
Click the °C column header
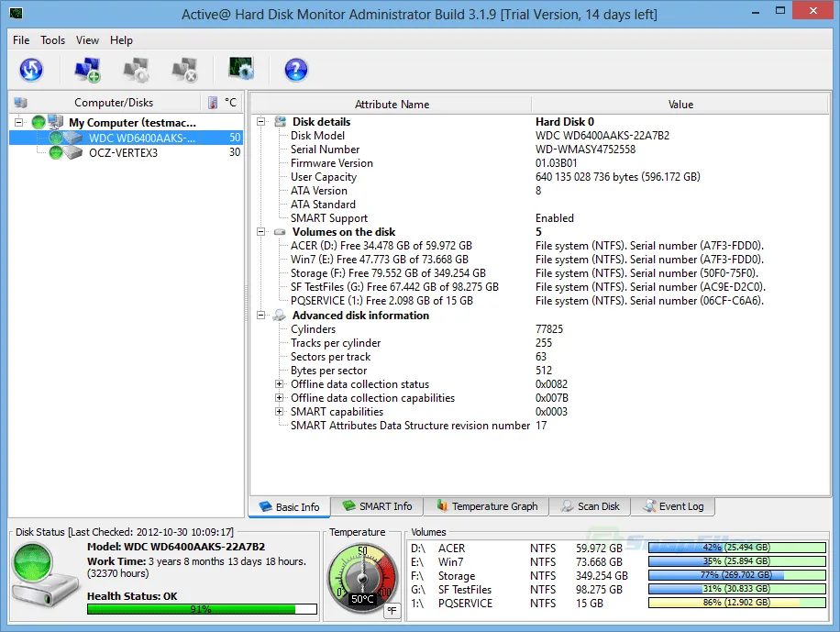[x=230, y=103]
